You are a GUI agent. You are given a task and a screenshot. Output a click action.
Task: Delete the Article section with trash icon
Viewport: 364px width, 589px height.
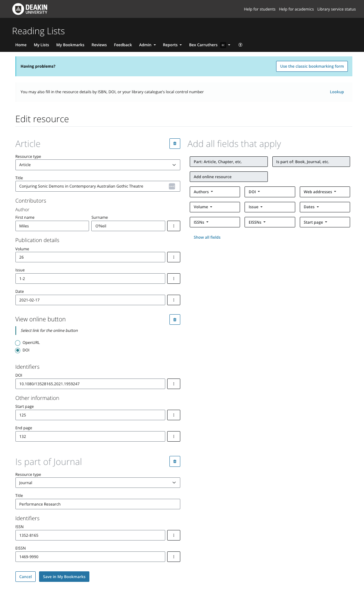(x=175, y=144)
